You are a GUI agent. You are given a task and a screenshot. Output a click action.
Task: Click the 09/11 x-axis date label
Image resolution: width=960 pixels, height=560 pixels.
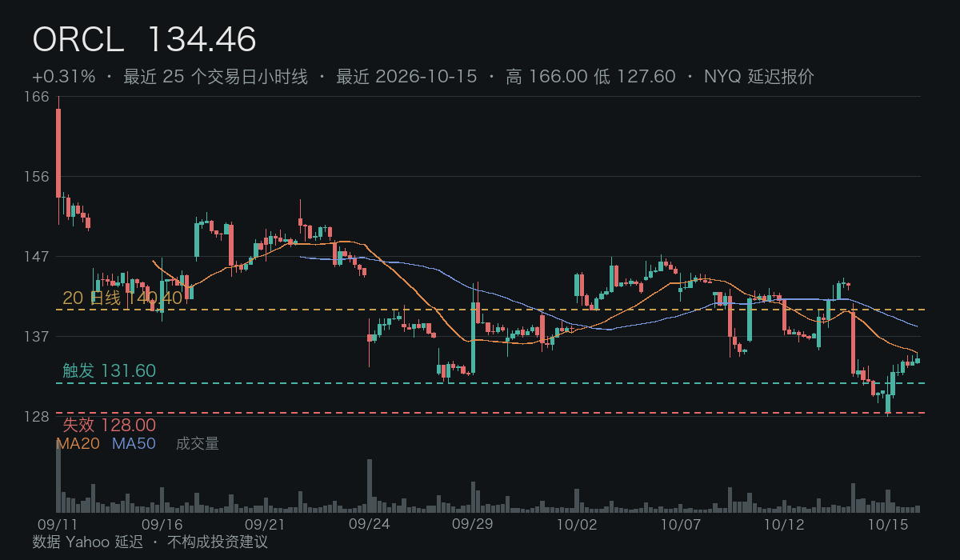(58, 525)
